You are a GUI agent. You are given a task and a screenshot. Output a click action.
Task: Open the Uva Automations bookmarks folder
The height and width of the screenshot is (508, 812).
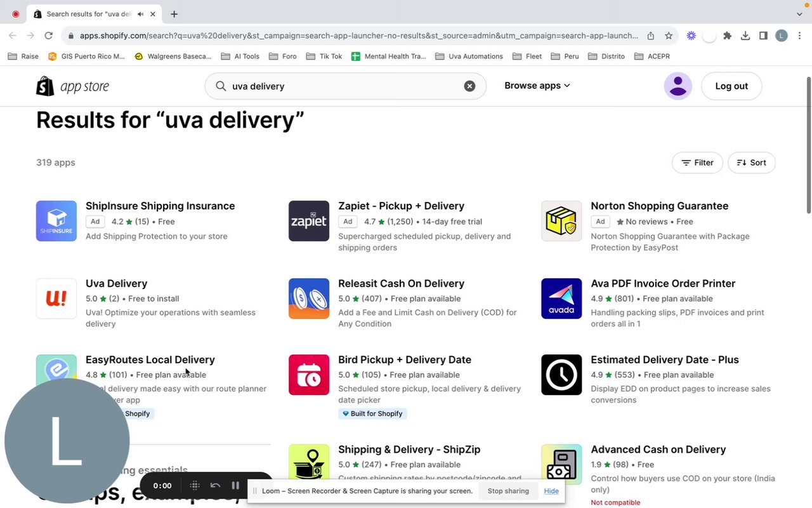point(469,56)
